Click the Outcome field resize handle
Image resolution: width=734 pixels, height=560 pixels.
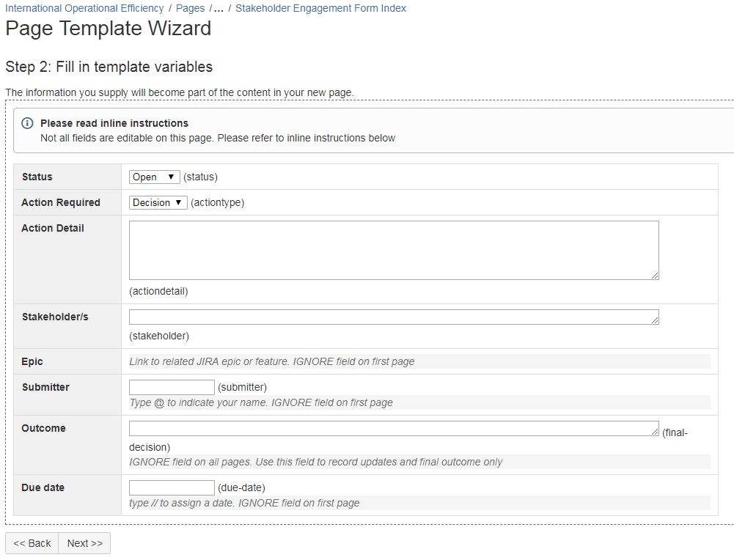click(655, 431)
